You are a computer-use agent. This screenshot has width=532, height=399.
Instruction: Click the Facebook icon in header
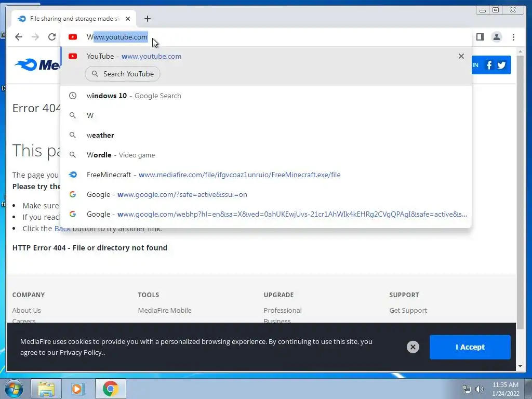489,65
